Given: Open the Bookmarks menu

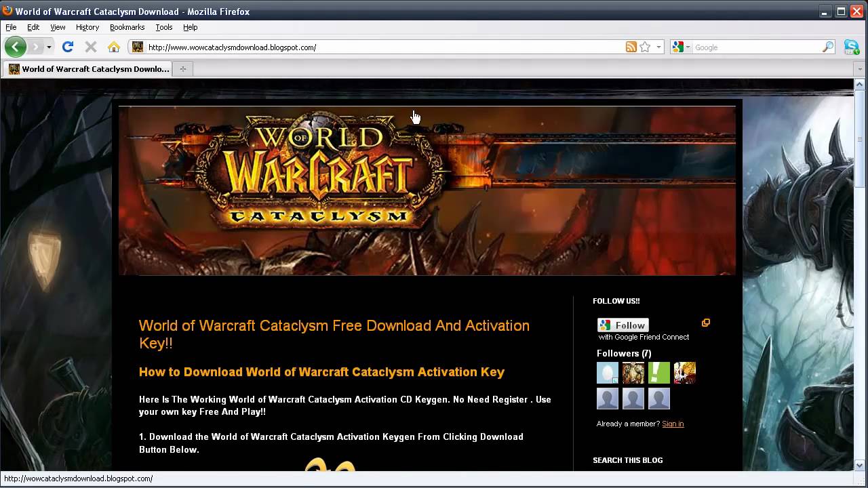Looking at the screenshot, I should 127,27.
